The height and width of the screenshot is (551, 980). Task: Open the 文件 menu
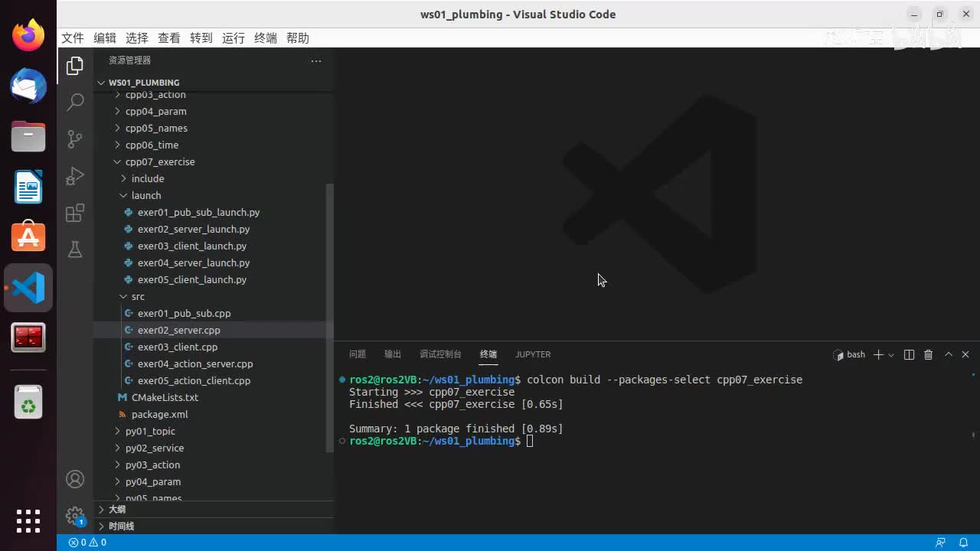pyautogui.click(x=73, y=38)
